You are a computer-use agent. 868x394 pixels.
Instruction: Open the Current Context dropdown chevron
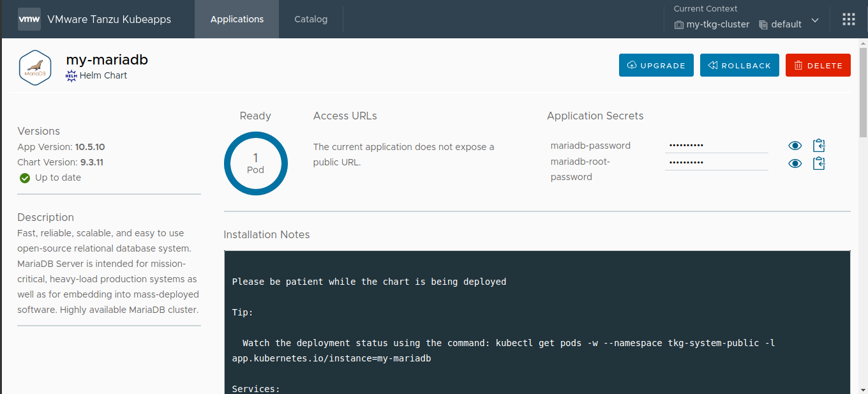click(x=815, y=20)
